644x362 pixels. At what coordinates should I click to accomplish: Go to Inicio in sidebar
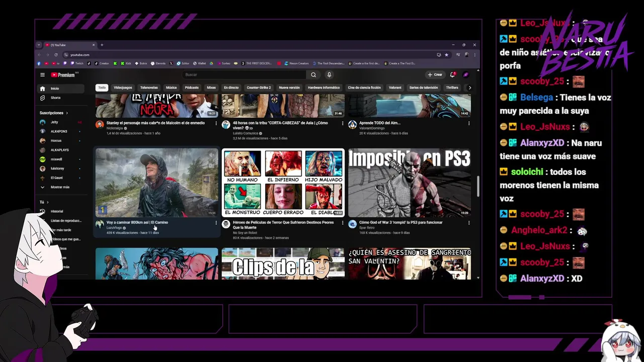pos(61,88)
